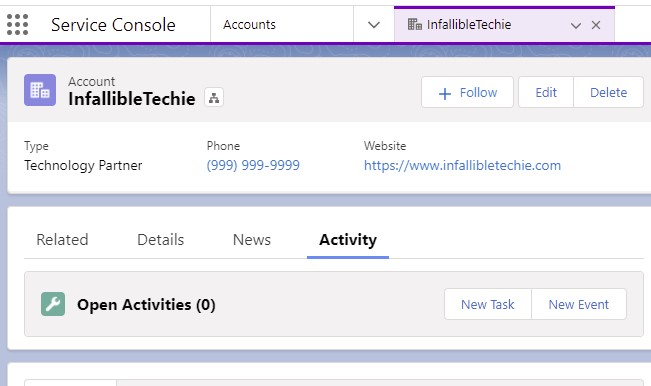Open the InfallibleTechie tab actions chevron

tap(575, 25)
